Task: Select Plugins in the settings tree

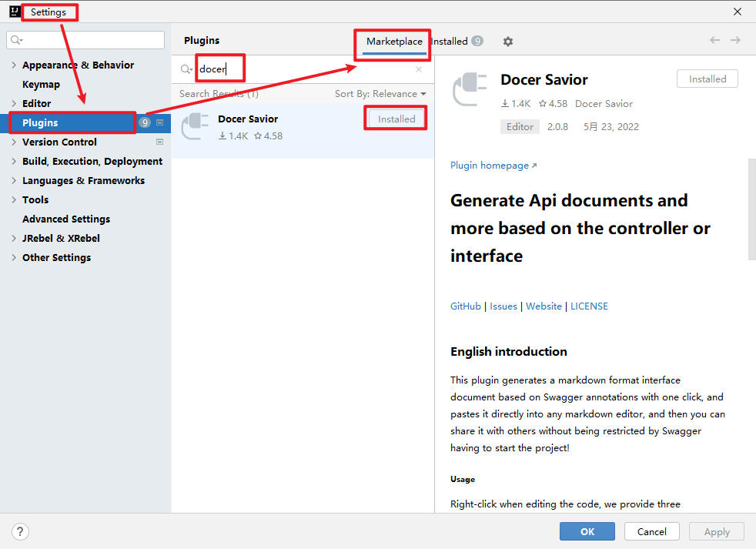Action: [x=40, y=122]
